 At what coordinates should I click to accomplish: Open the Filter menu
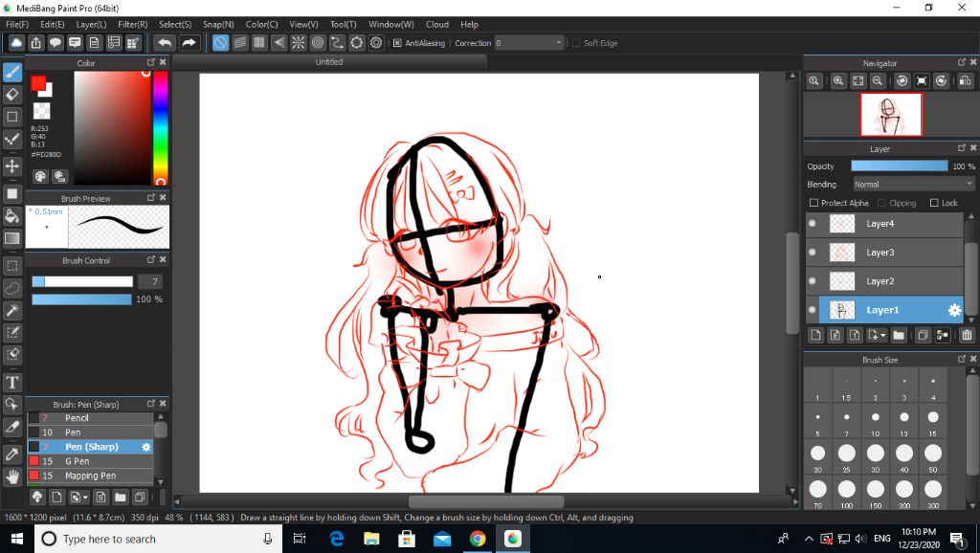132,24
